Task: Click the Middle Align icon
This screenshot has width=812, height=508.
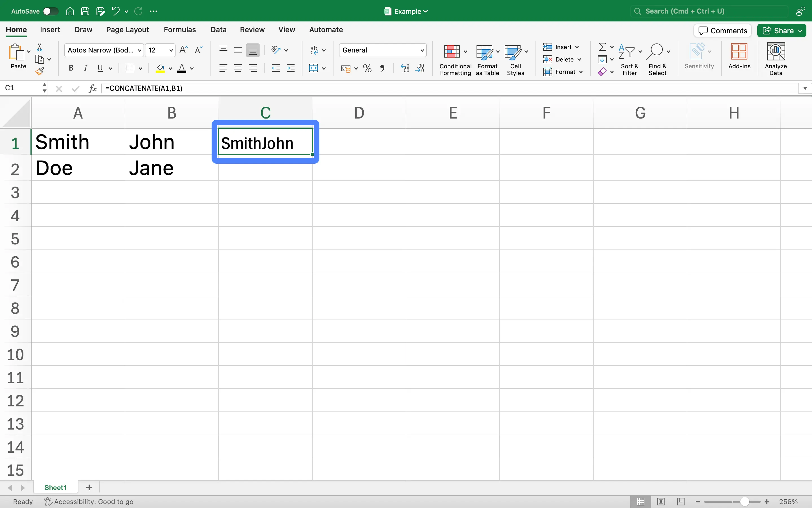Action: [x=238, y=50]
